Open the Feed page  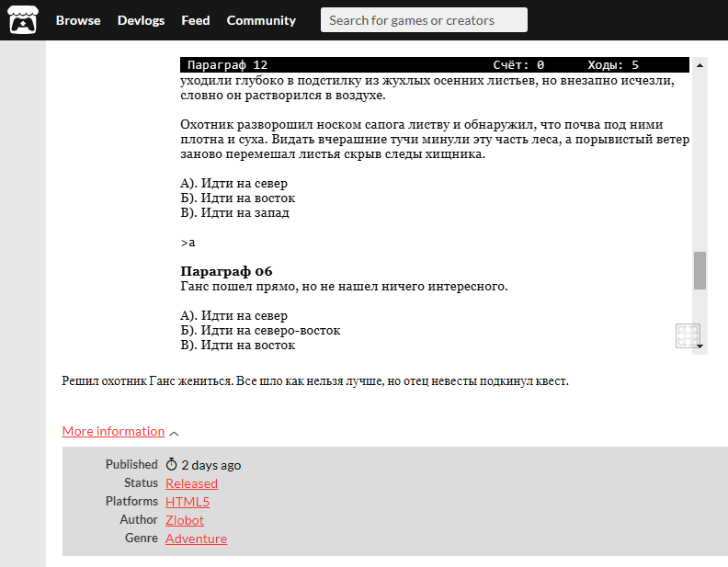pyautogui.click(x=196, y=20)
